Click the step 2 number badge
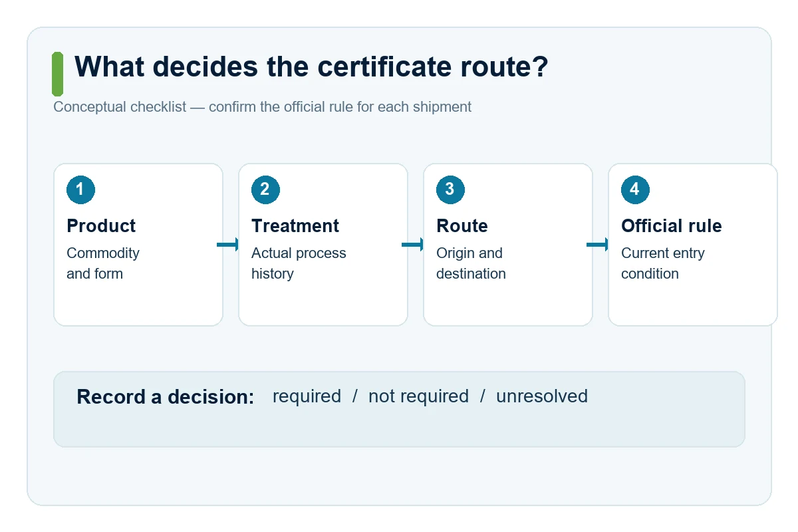Screen dimensions: 798x532 coord(265,190)
